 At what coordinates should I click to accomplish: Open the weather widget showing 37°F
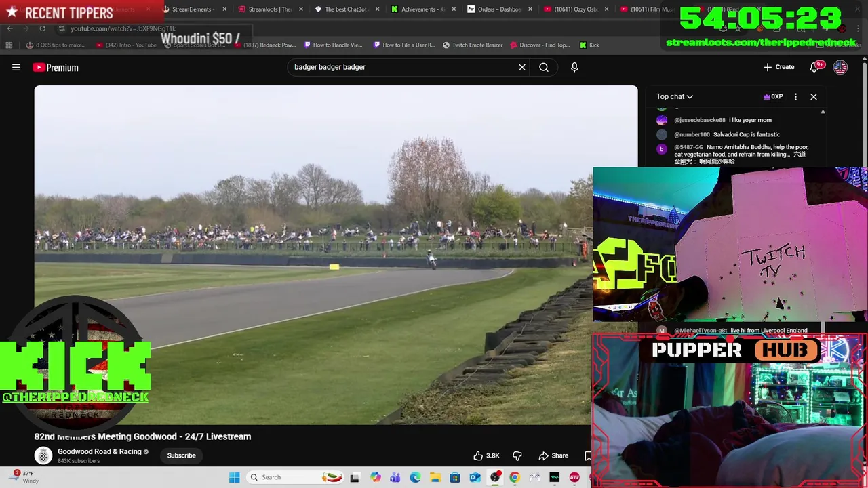[24, 476]
